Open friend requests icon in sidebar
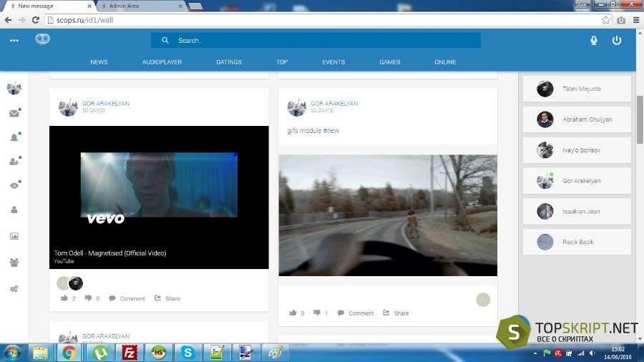Viewport: 644px width, 362px height. (x=14, y=161)
